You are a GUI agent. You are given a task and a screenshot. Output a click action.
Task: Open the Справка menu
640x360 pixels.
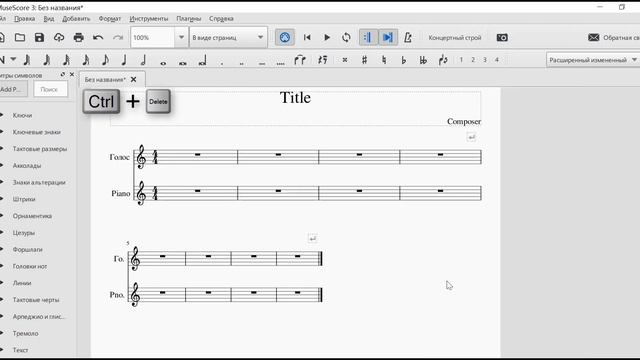(221, 19)
